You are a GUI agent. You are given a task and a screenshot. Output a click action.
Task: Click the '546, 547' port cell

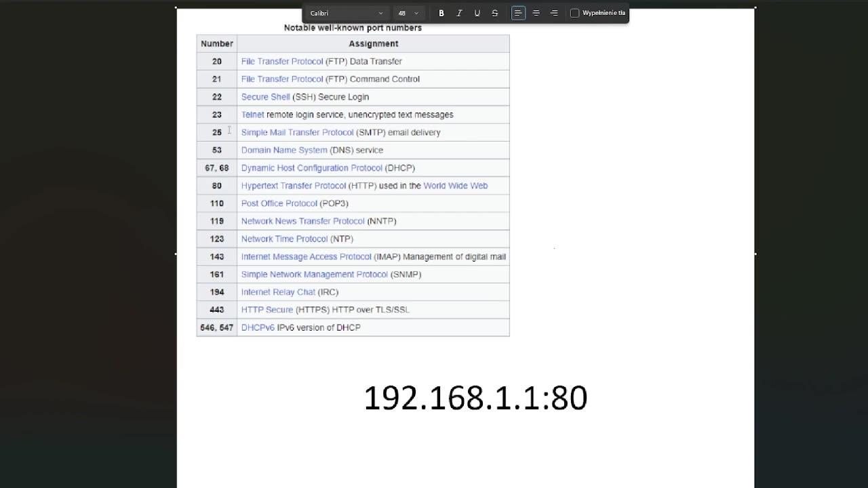pyautogui.click(x=217, y=327)
